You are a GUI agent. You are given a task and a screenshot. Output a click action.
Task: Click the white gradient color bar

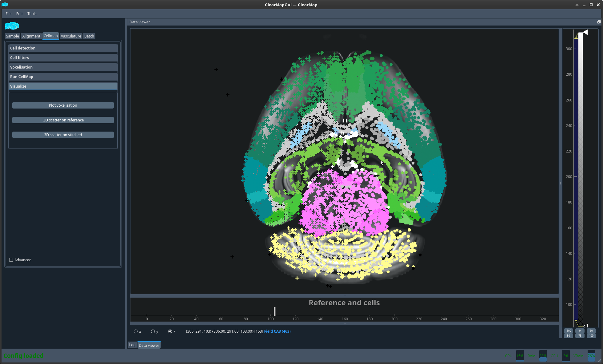[580, 179]
